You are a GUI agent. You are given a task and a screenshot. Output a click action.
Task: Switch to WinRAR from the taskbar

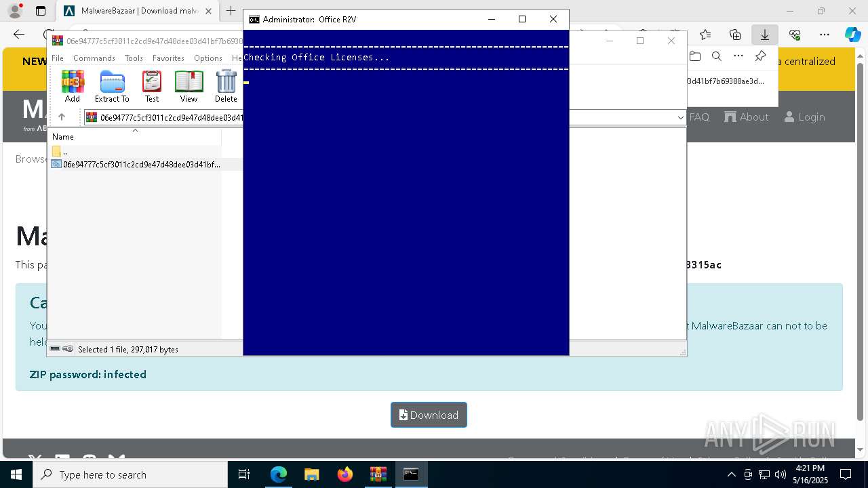click(x=378, y=474)
